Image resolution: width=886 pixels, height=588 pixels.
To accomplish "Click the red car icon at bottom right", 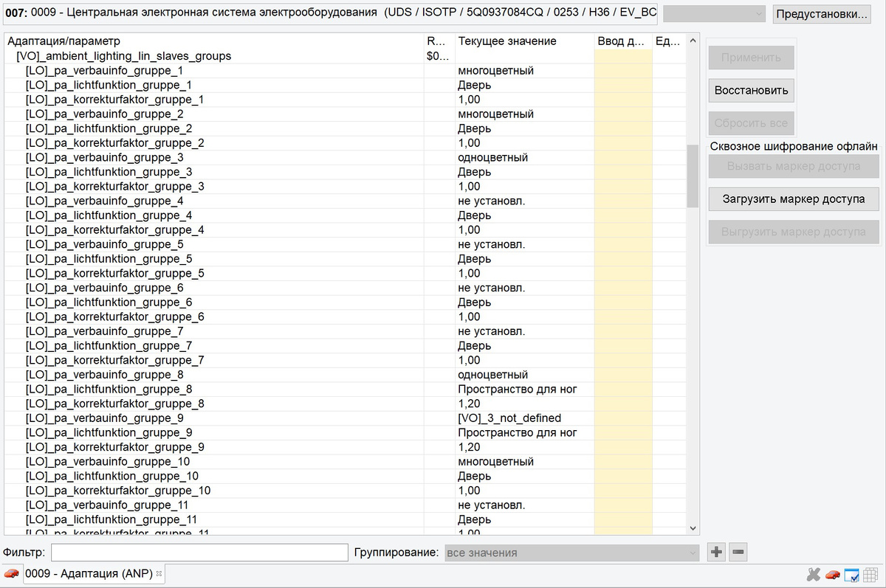I will (x=833, y=574).
